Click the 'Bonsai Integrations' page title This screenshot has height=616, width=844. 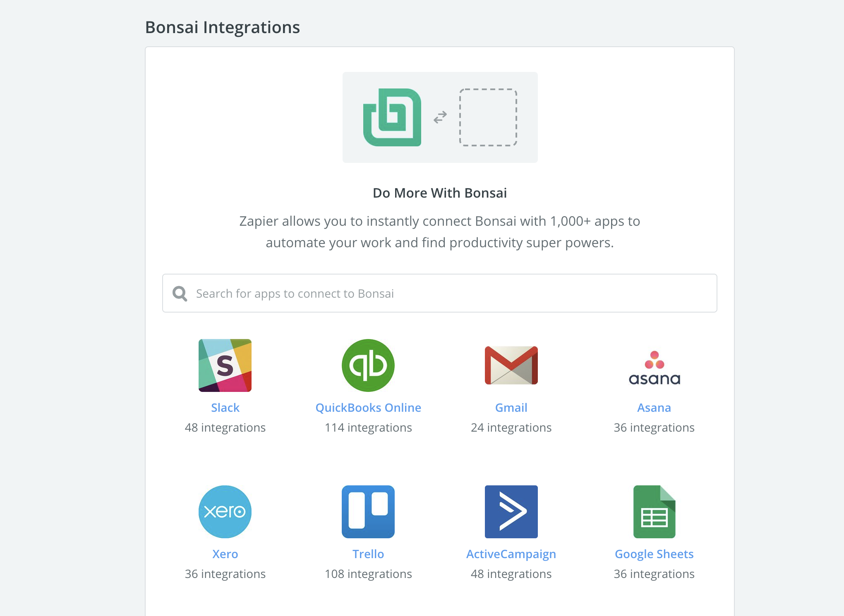point(223,28)
